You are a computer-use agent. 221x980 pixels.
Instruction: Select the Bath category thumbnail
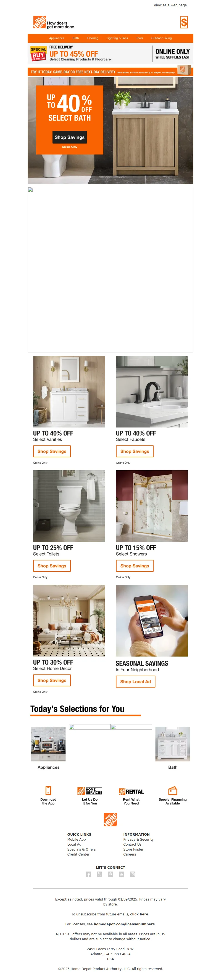[x=173, y=744]
